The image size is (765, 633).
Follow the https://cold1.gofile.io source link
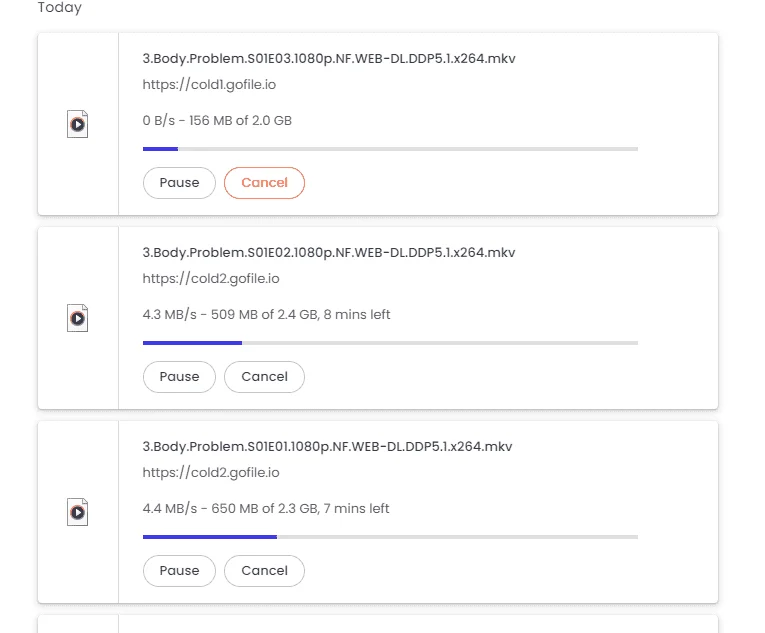(x=209, y=84)
